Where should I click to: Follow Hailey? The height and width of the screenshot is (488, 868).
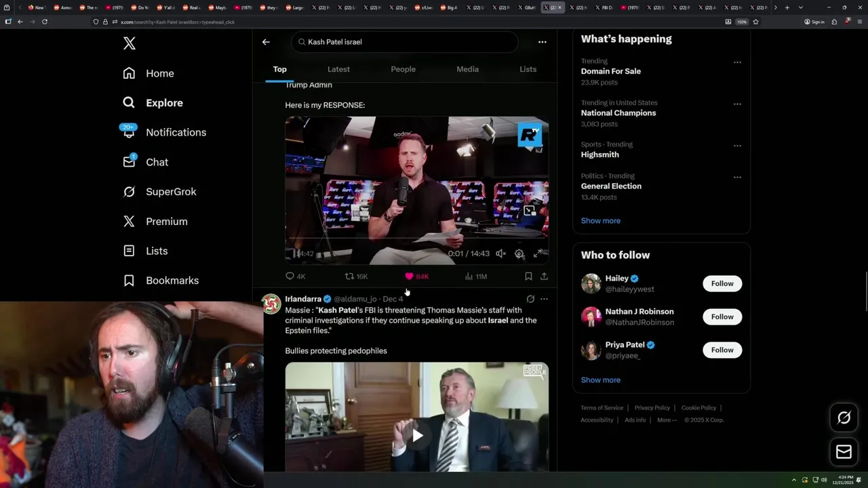coord(722,283)
